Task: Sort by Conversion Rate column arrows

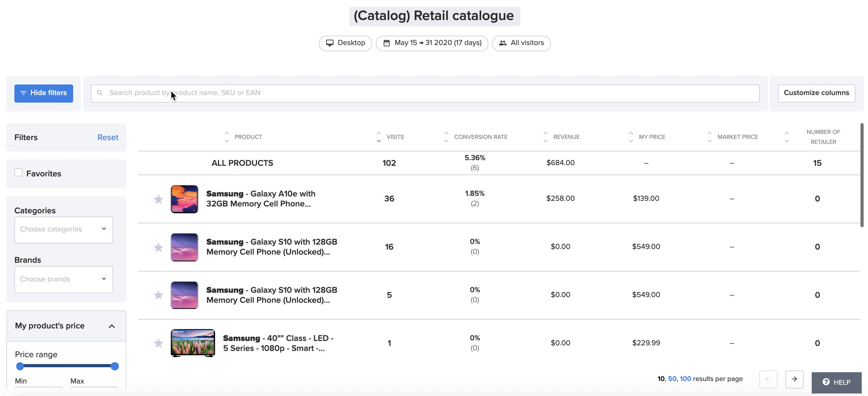Action: pos(446,137)
